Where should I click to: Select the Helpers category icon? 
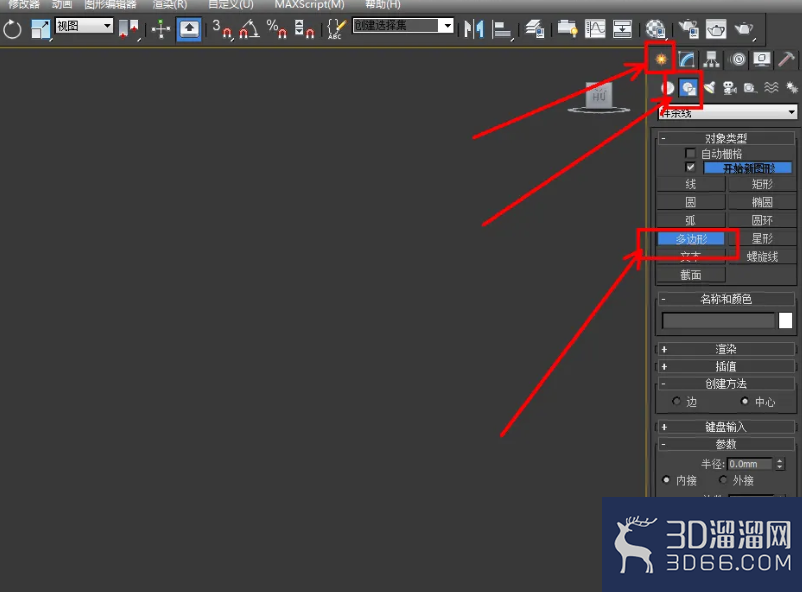click(750, 88)
